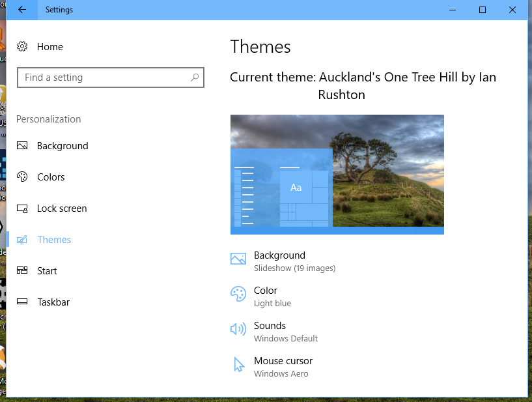Click the Lock screen icon in sidebar

[x=22, y=208]
